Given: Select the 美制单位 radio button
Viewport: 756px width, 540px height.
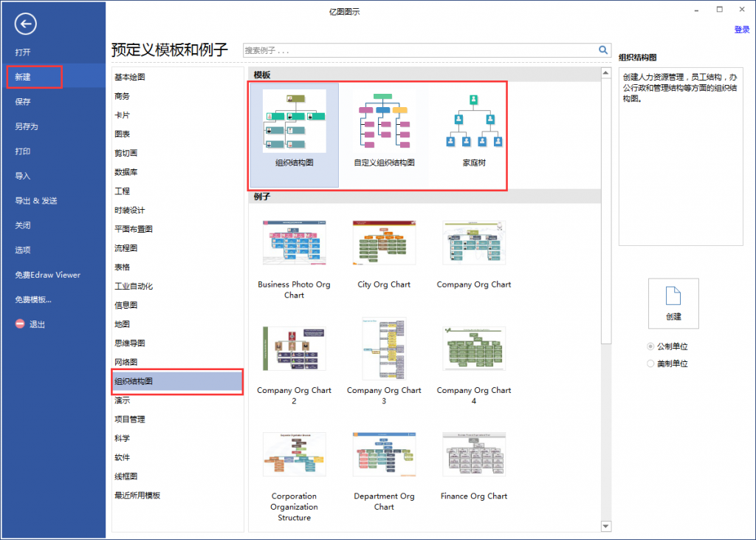Looking at the screenshot, I should click(x=650, y=363).
